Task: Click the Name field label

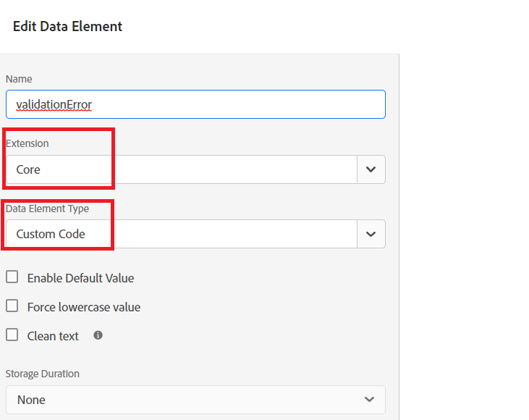Action: [x=19, y=79]
